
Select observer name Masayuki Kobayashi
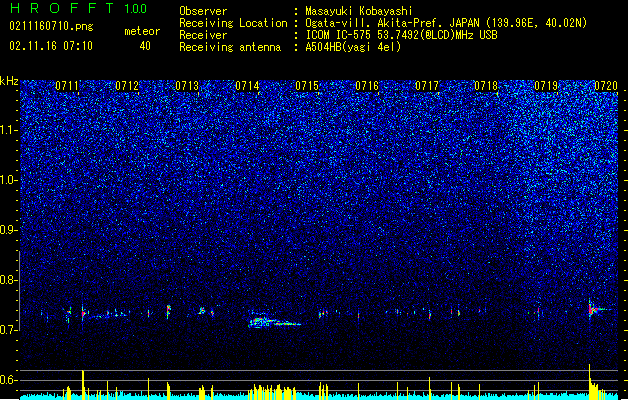(x=359, y=11)
